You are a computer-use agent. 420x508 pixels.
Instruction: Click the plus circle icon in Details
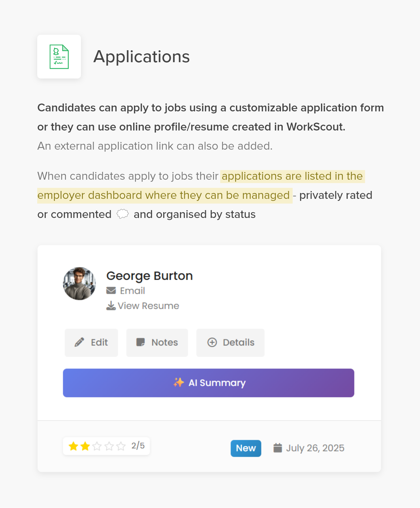click(212, 342)
